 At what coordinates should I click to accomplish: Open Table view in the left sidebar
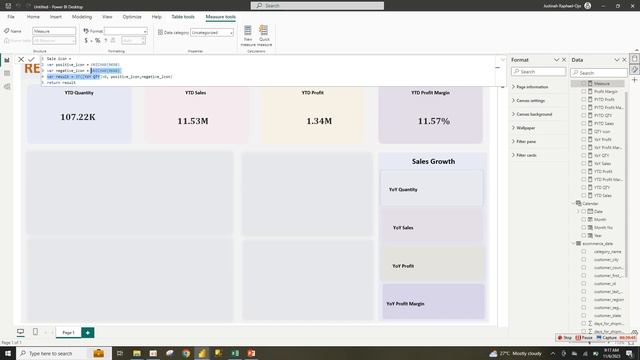pos(7,73)
